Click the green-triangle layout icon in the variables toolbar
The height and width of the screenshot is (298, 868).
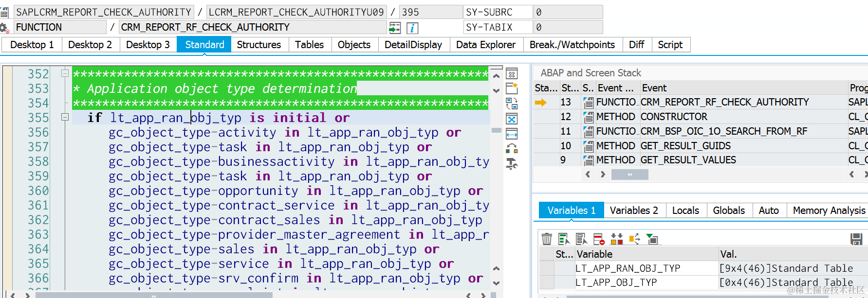(652, 239)
